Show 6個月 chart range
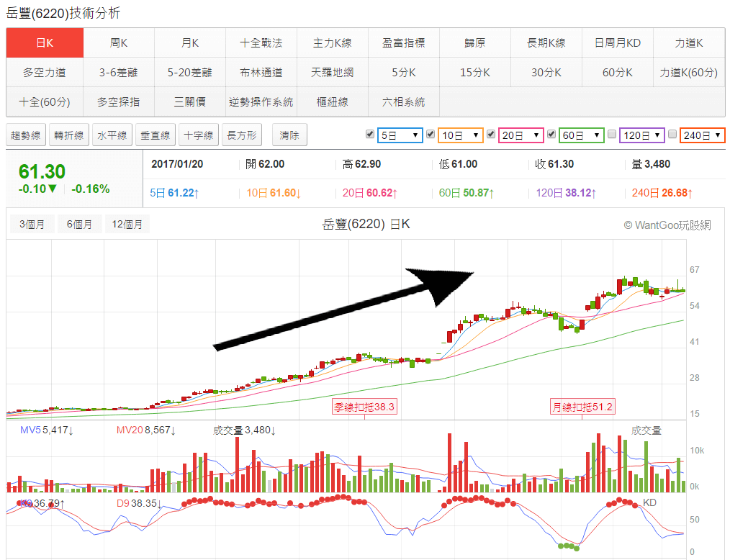 click(x=80, y=223)
